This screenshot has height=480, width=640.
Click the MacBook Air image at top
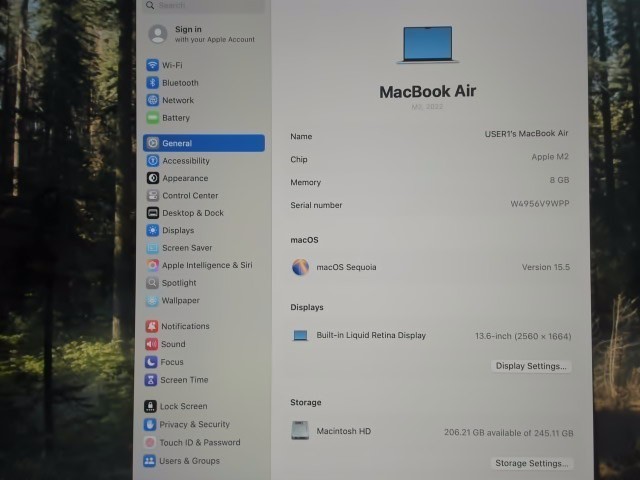point(427,44)
